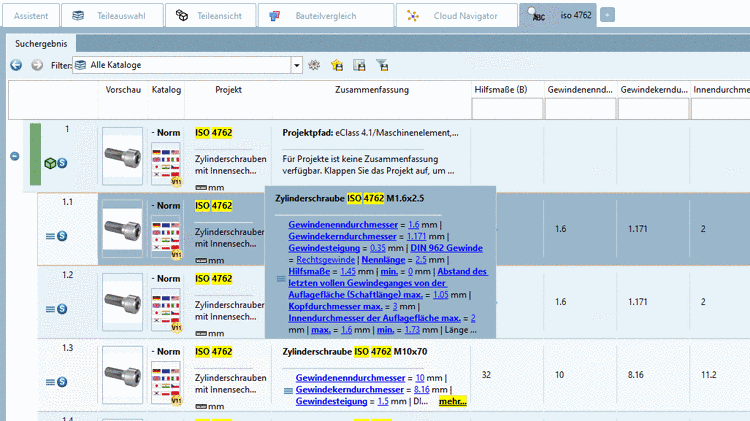Select screw preview thumbnail in row 1.1
Image resolution: width=750 pixels, height=421 pixels.
(122, 229)
